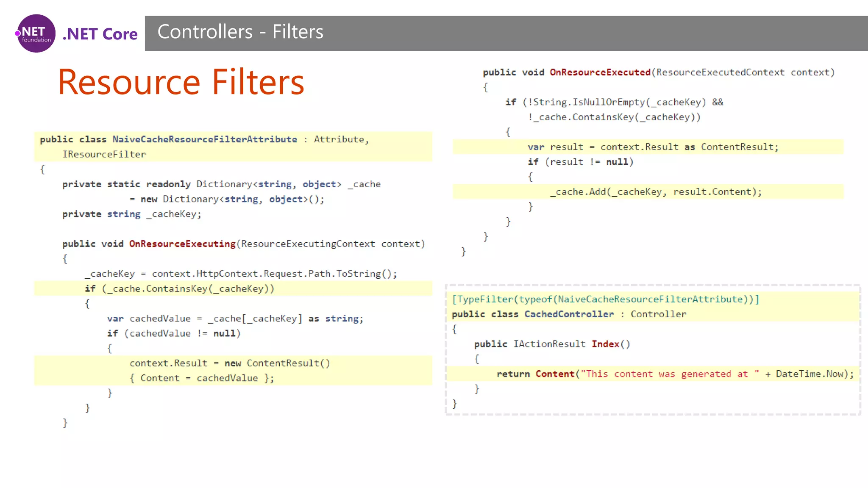Click '!_cache.ContainsKey(_cacheKey))' line

614,117
